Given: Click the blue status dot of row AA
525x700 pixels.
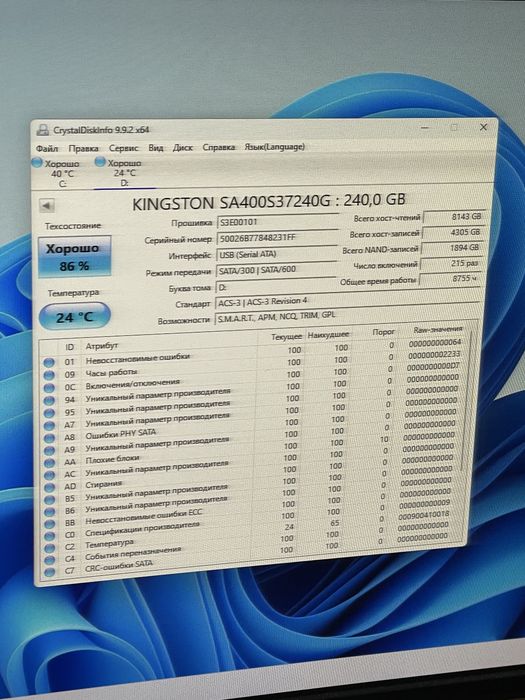Looking at the screenshot, I should pos(50,462).
